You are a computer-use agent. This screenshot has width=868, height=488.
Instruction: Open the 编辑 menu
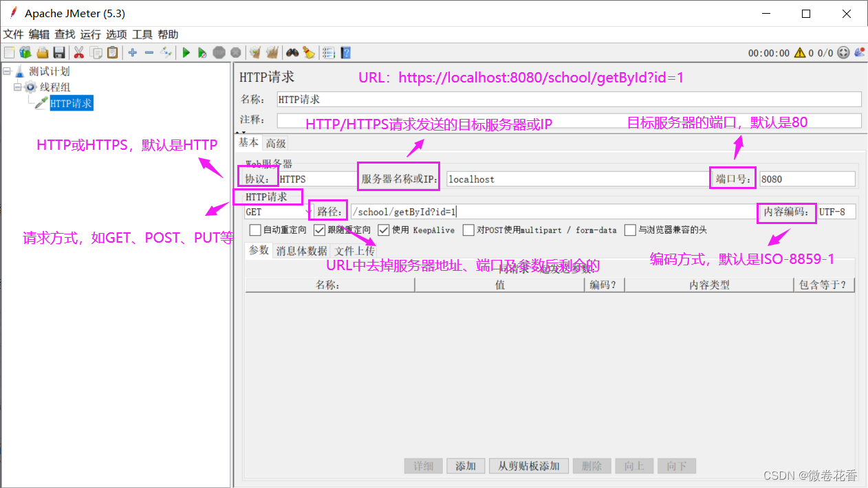coord(39,34)
